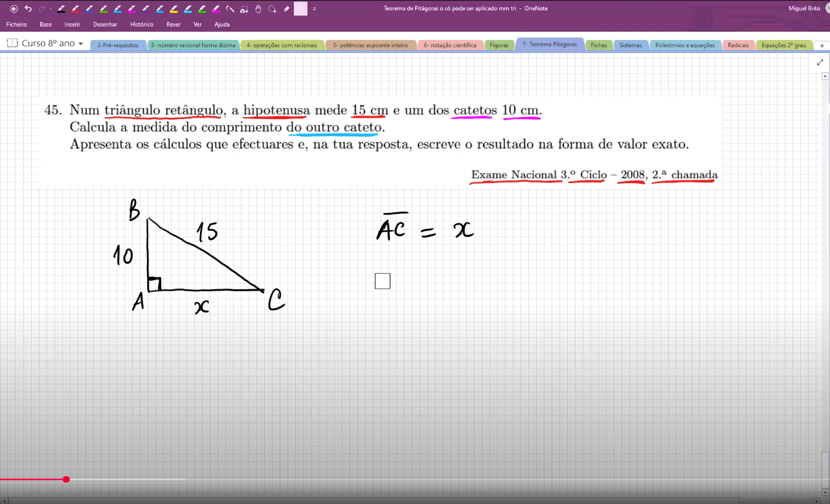
Task: Switch to the pan hand tool
Action: [x=258, y=9]
